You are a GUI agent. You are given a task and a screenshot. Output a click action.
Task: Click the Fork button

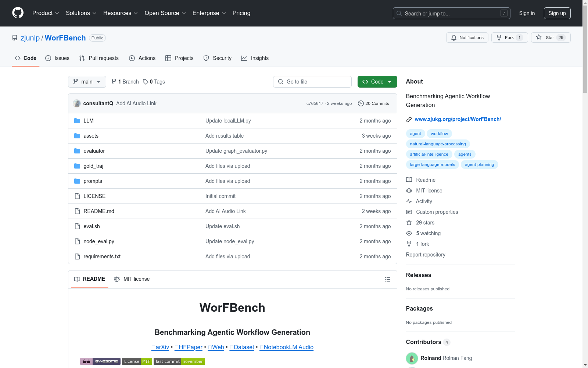pyautogui.click(x=509, y=38)
